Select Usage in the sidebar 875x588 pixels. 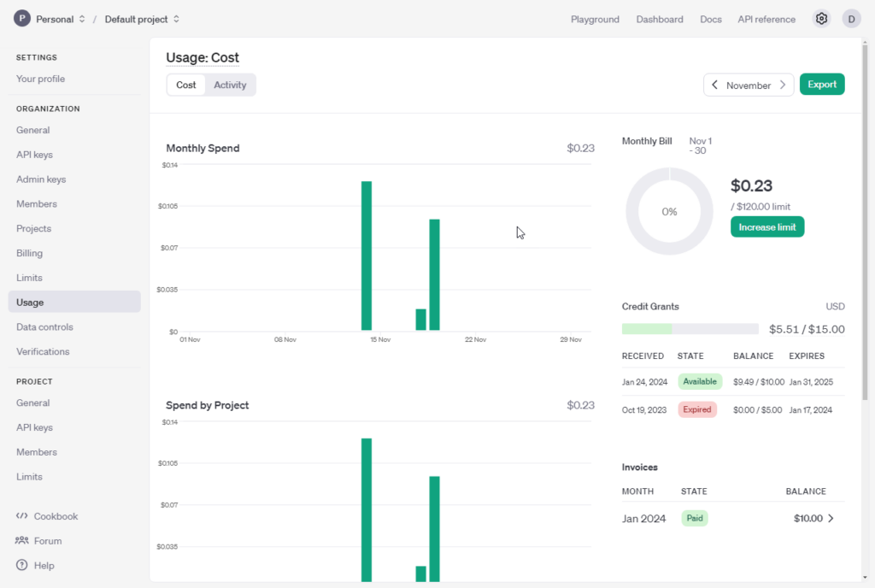click(x=74, y=302)
